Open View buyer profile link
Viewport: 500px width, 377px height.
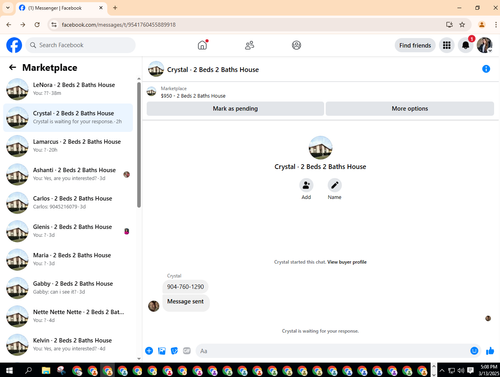pos(347,262)
